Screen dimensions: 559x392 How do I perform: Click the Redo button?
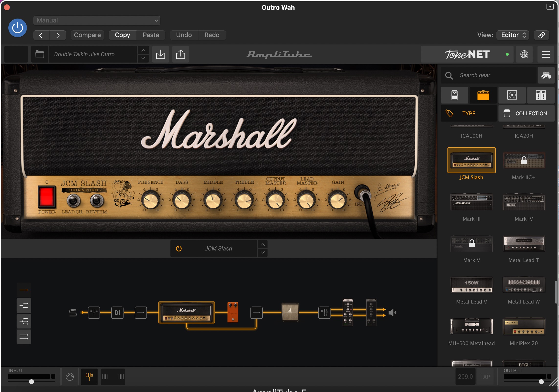click(212, 35)
